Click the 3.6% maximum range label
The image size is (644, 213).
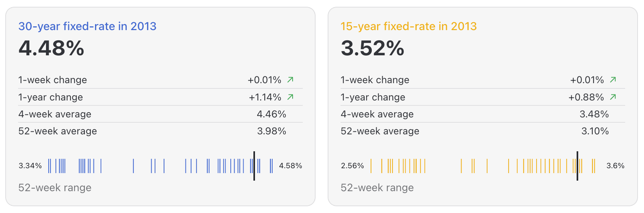pyautogui.click(x=615, y=166)
